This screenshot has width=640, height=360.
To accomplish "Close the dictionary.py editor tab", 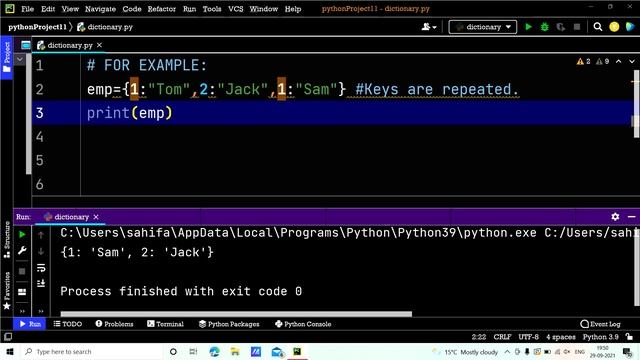I will [99, 45].
